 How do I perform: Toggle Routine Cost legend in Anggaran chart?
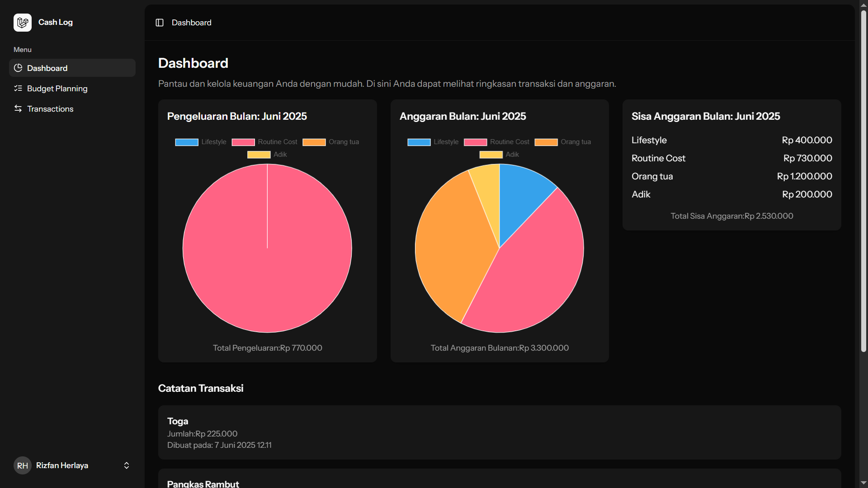coord(497,142)
